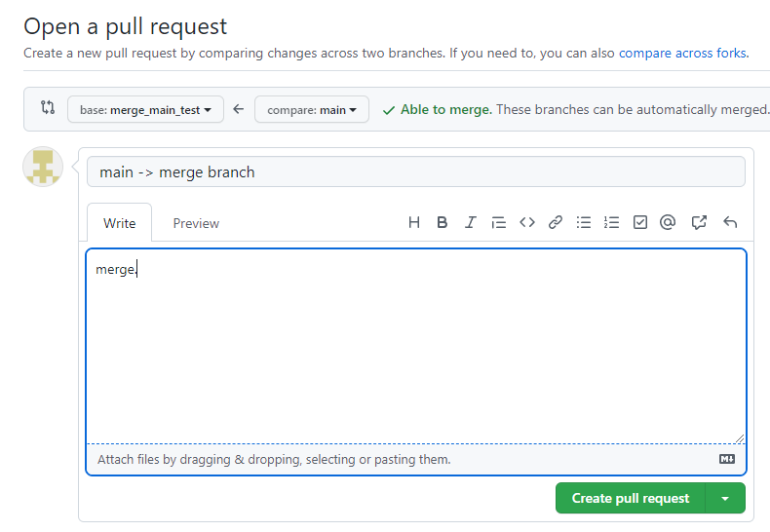Switch to the Write tab
The width and height of the screenshot is (770, 532).
click(x=119, y=223)
